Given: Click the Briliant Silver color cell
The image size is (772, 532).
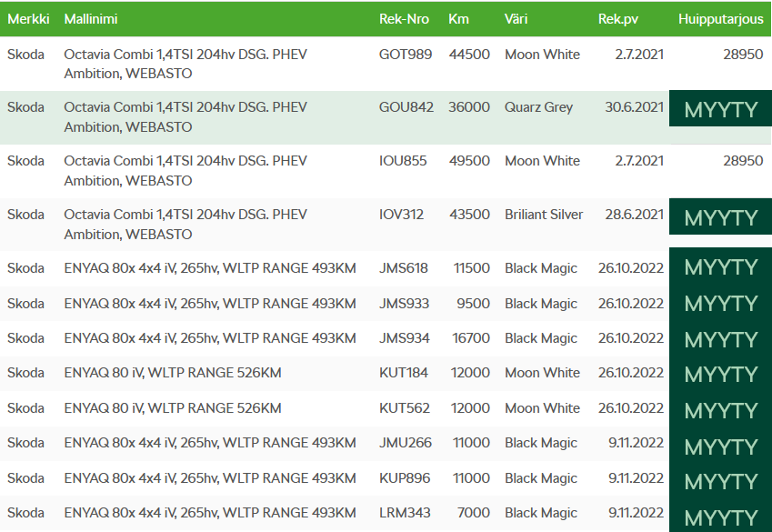Looking at the screenshot, I should click(544, 215).
